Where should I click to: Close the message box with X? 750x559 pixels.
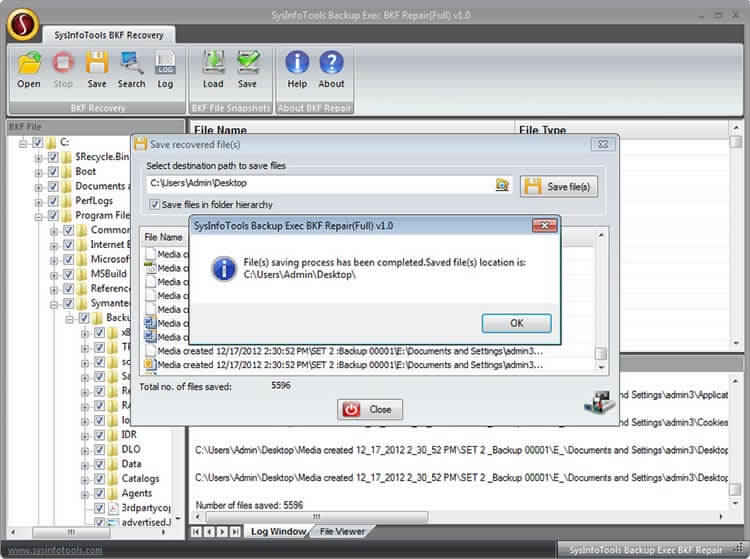[544, 225]
